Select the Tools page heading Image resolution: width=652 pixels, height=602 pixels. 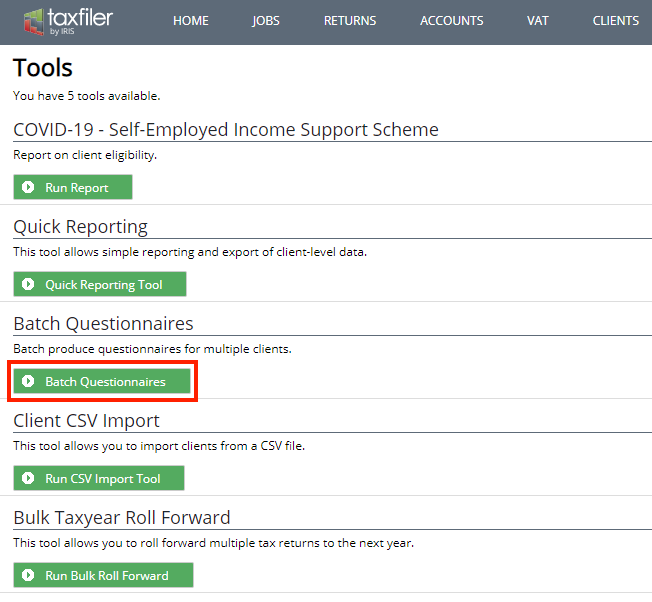click(43, 67)
